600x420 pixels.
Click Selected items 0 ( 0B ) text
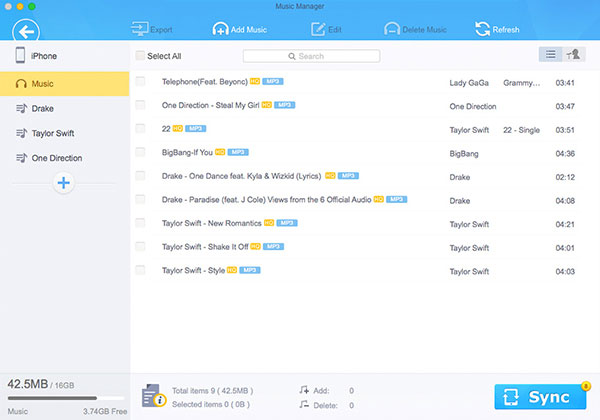211,404
